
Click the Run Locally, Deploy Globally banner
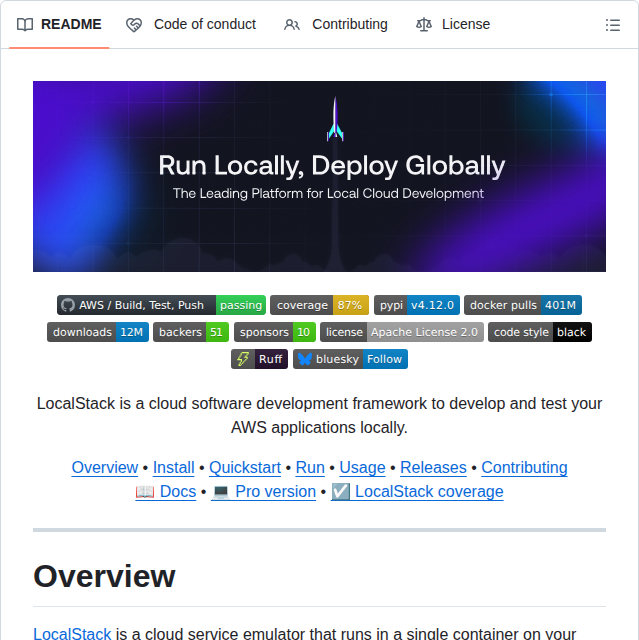click(320, 176)
